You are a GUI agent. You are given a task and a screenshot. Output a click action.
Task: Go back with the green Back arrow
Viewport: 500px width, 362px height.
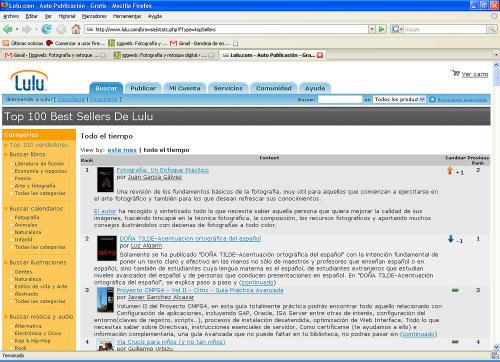click(7, 29)
